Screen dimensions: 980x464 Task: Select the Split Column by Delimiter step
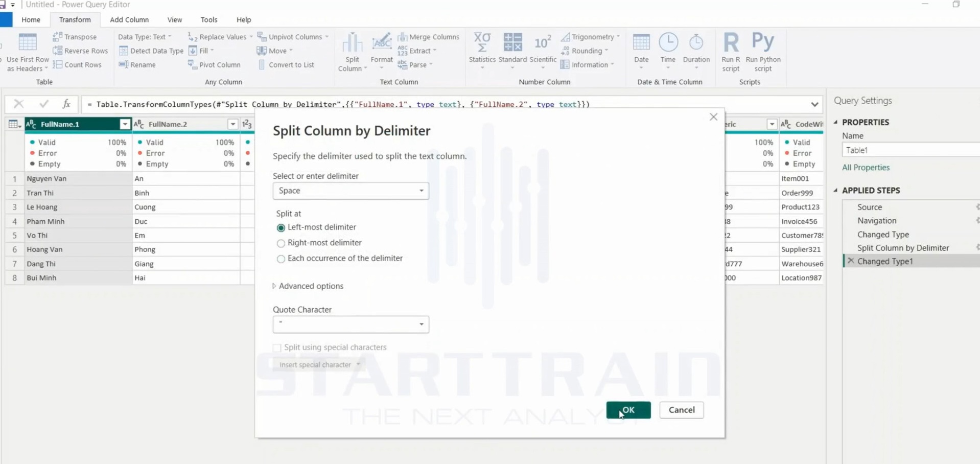tap(903, 248)
